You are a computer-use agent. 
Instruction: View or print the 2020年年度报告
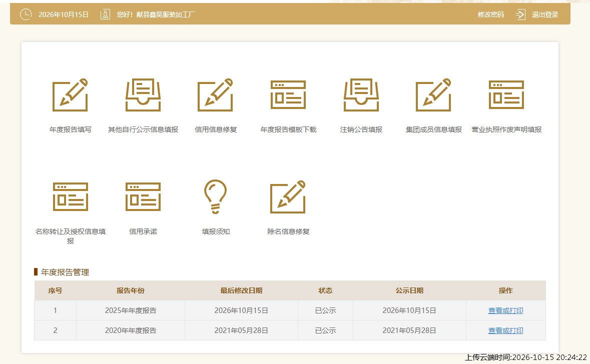pos(506,330)
